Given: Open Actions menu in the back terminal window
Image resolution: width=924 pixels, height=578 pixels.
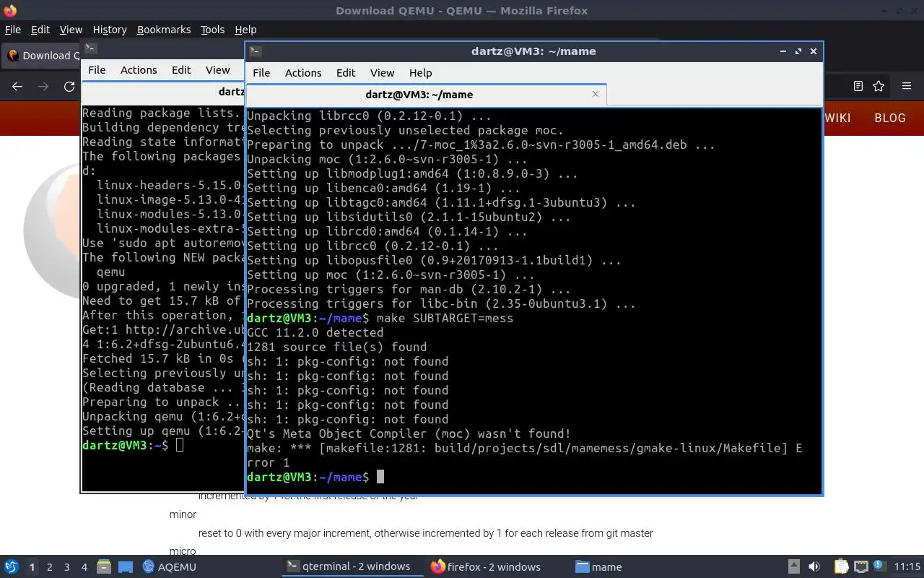Looking at the screenshot, I should tap(139, 69).
